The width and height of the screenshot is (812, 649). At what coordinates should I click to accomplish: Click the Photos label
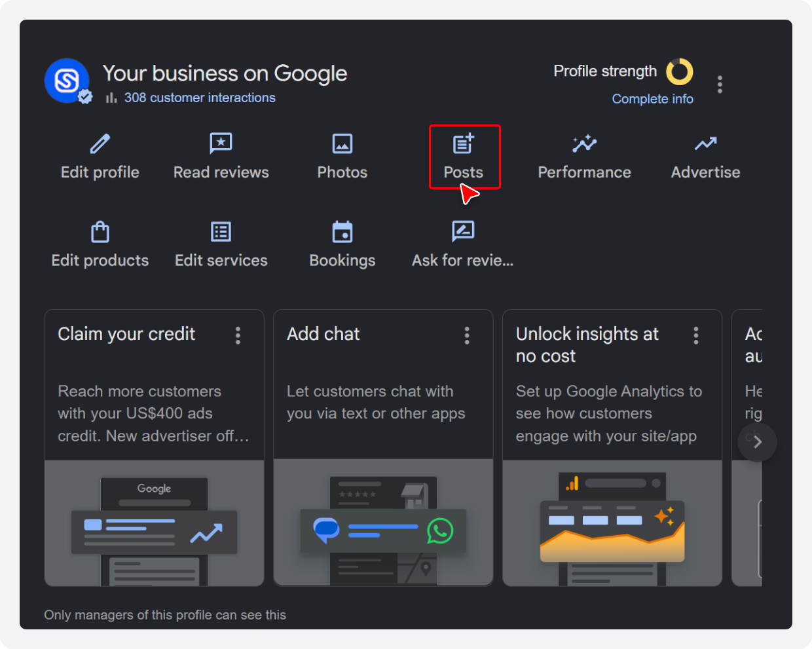342,172
